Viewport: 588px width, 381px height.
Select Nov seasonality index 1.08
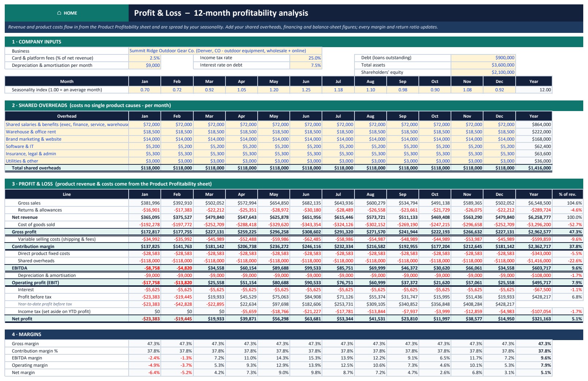pos(467,90)
